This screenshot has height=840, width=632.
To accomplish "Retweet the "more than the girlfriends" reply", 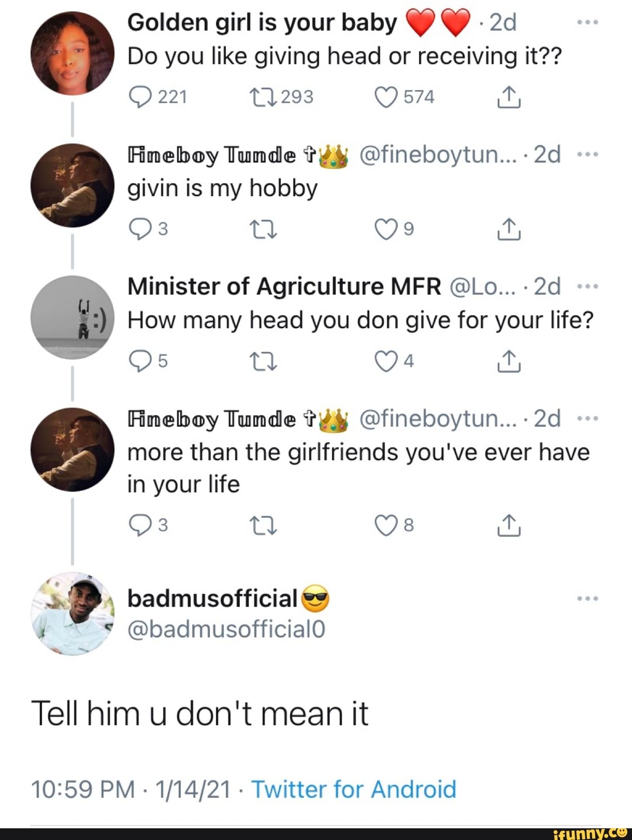I will tap(263, 526).
